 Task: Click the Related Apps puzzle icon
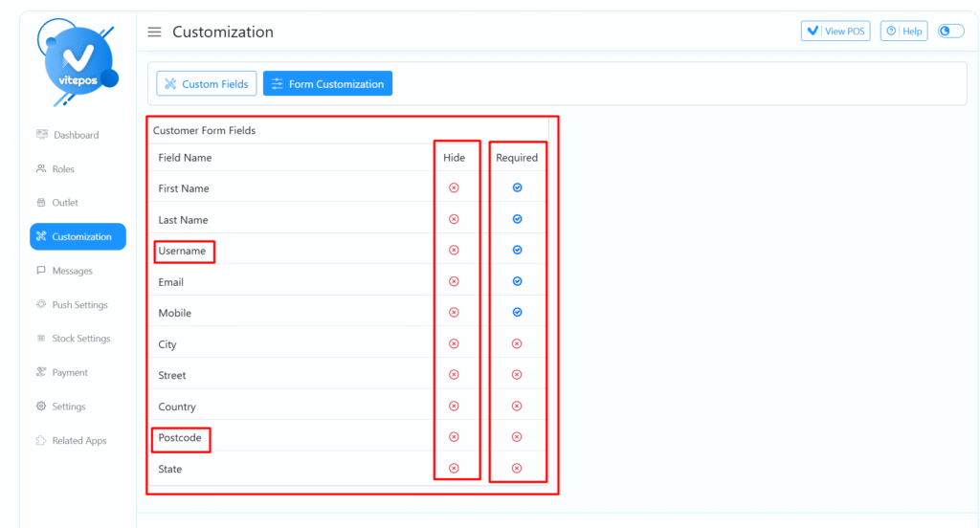tap(41, 441)
